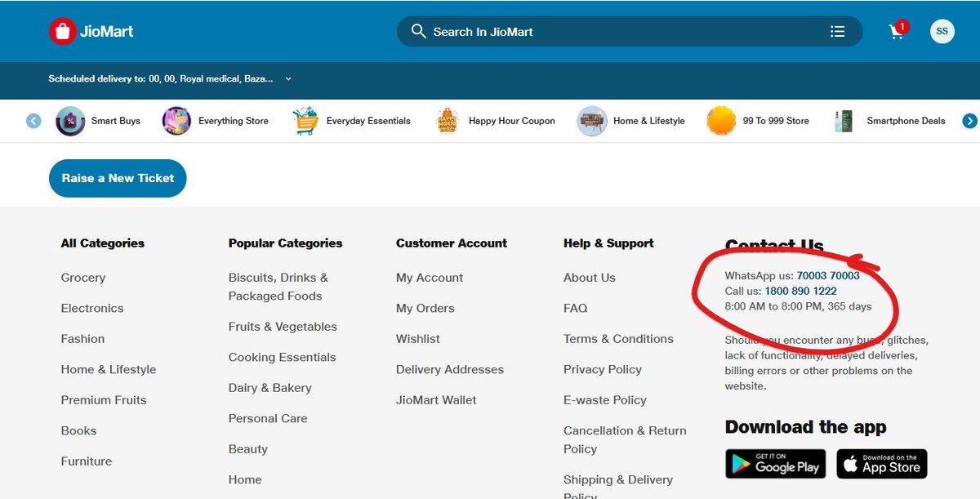Browse Premium Fruits
The height and width of the screenshot is (499, 980).
pos(104,400)
